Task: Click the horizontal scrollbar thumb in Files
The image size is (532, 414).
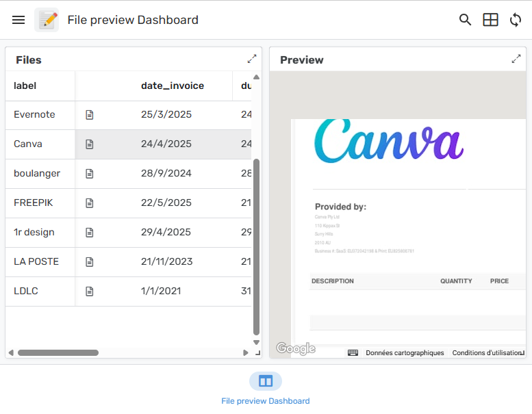Action: 58,352
